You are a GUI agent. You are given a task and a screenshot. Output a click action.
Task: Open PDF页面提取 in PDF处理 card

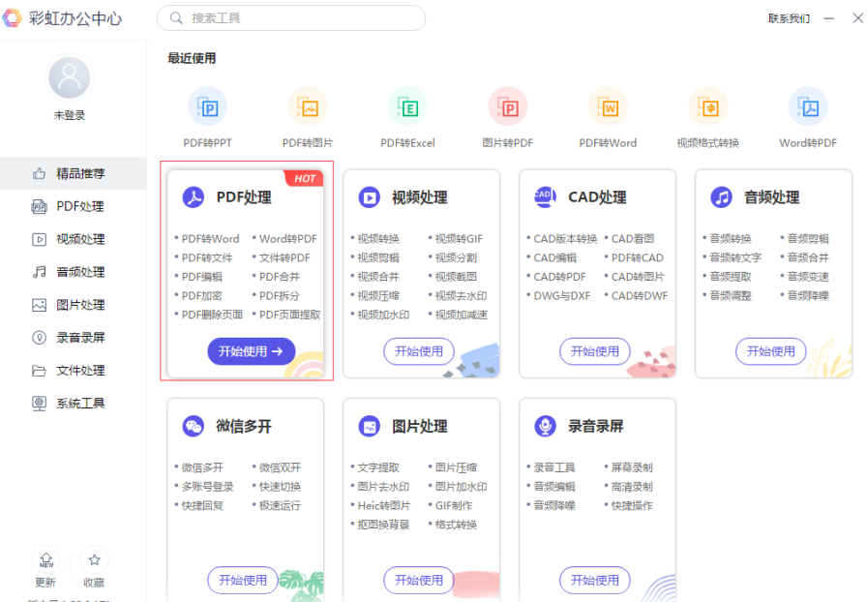pos(290,315)
